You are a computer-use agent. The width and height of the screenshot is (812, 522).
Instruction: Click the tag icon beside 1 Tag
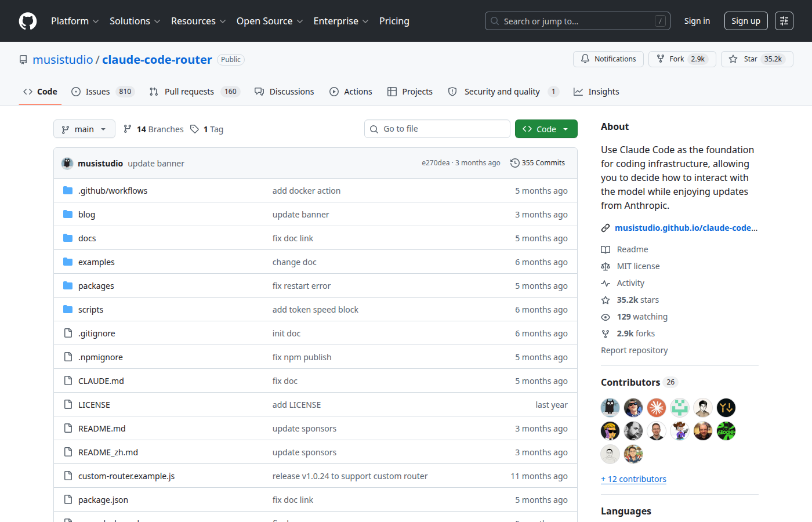[x=195, y=129]
